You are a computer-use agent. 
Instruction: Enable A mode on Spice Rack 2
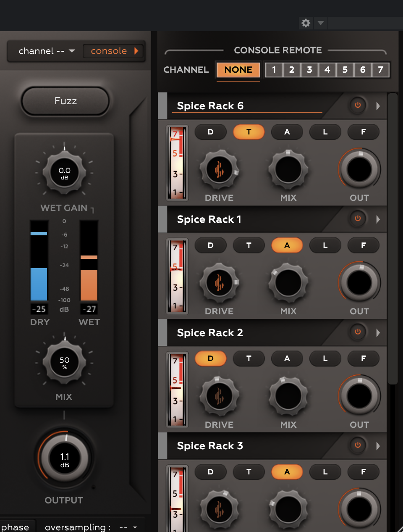click(x=287, y=358)
